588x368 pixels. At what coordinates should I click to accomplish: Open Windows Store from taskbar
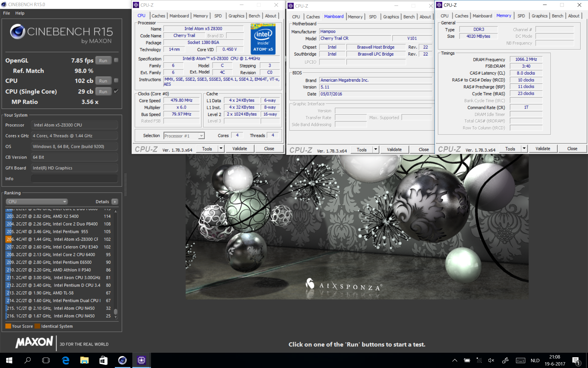(x=104, y=360)
